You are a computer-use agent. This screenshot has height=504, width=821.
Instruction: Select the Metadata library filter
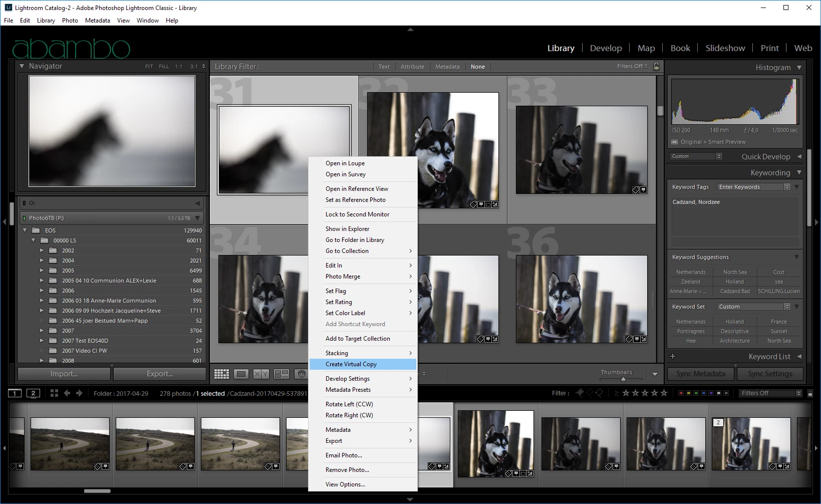point(447,67)
